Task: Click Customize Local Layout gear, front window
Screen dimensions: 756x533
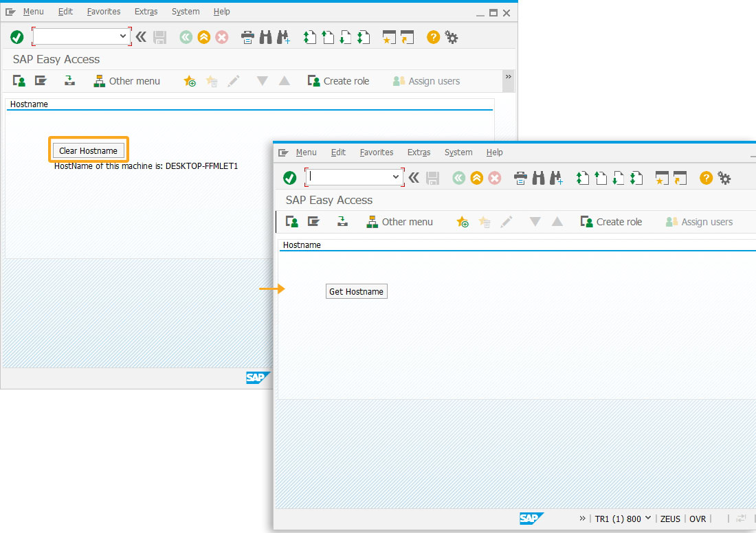Action: tap(724, 178)
